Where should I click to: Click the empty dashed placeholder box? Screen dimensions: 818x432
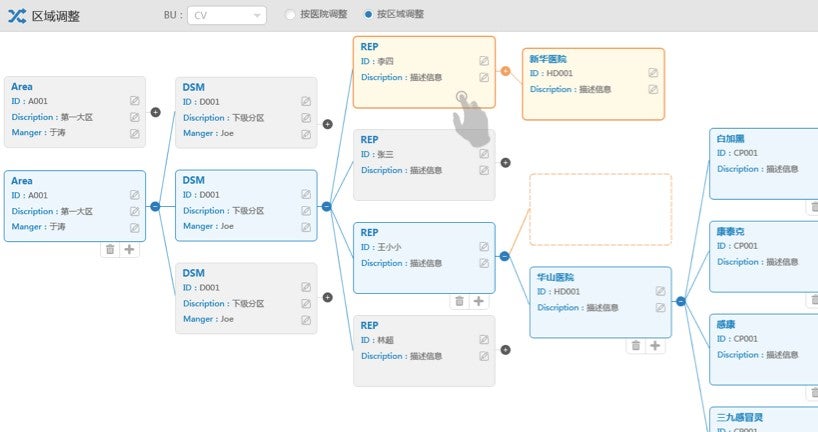click(600, 210)
